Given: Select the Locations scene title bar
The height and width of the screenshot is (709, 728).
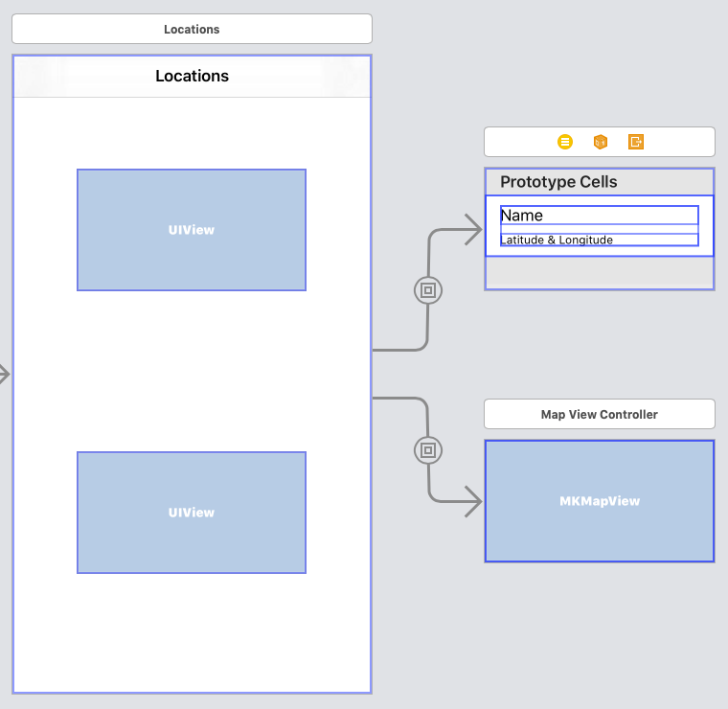Looking at the screenshot, I should [x=192, y=29].
